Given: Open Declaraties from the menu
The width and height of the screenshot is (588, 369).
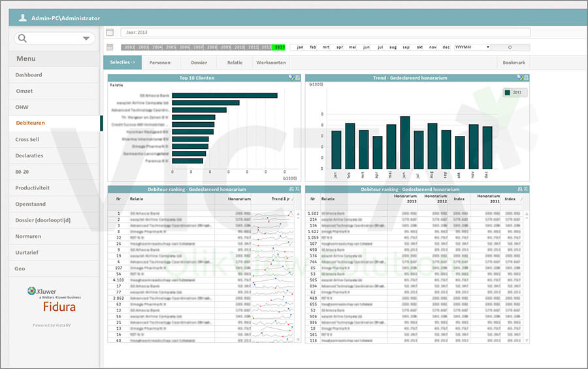Looking at the screenshot, I should [54, 155].
